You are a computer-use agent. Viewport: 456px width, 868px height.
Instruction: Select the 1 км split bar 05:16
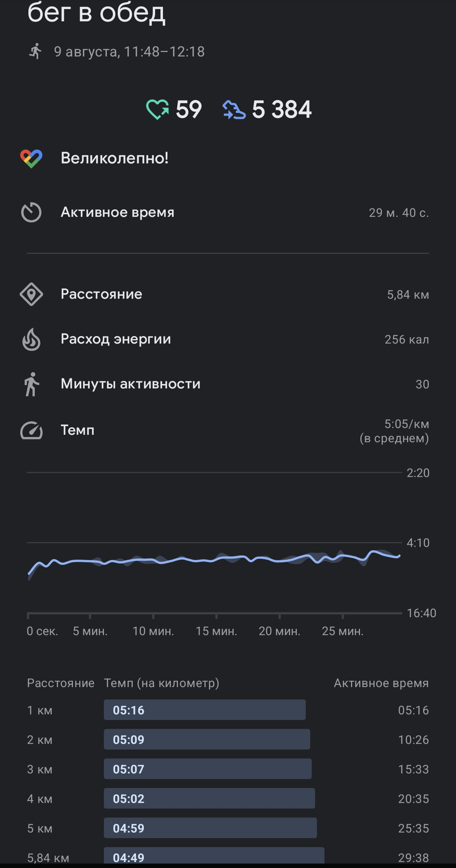click(204, 710)
